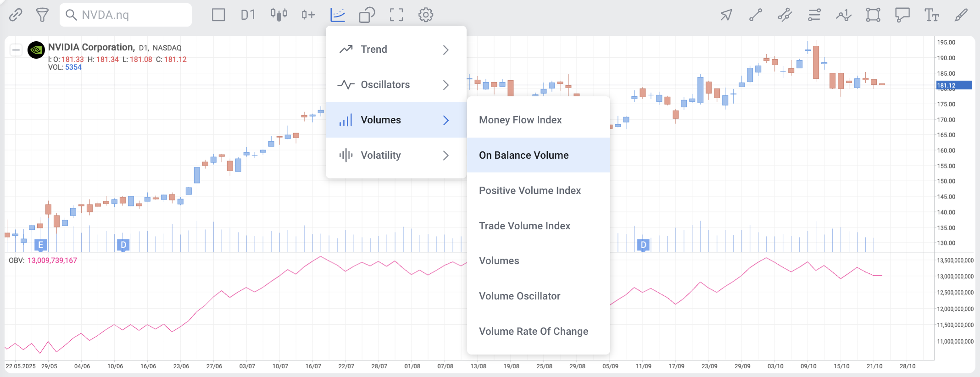Click the 22.05.2025 date label
Image resolution: width=980 pixels, height=377 pixels.
click(21, 366)
